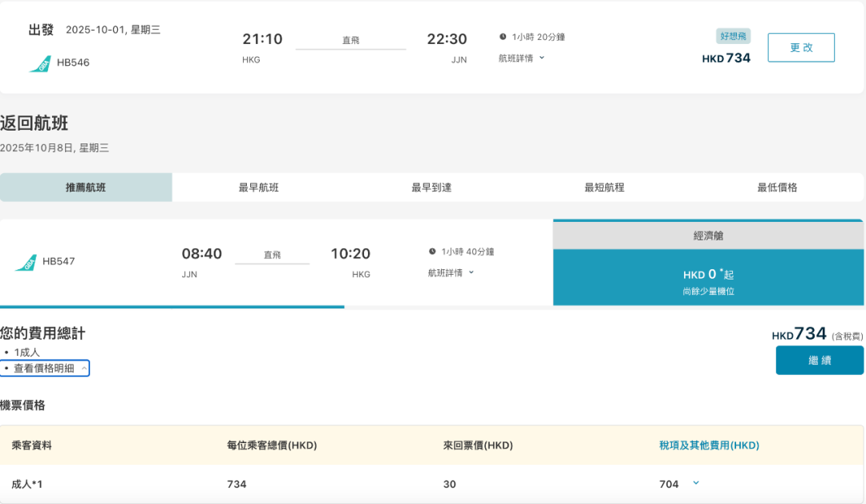Viewport: 866px width, 504px height.
Task: Switch to the 最早到達 tab
Action: point(433,187)
